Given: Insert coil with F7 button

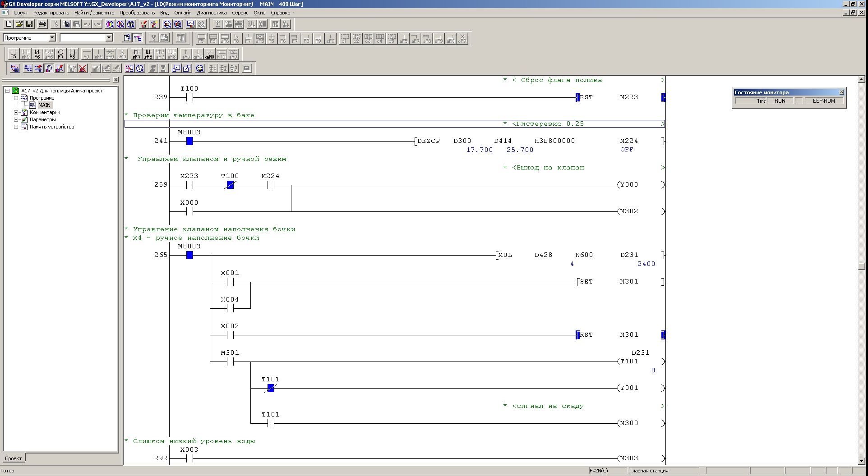Looking at the screenshot, I should [x=60, y=54].
